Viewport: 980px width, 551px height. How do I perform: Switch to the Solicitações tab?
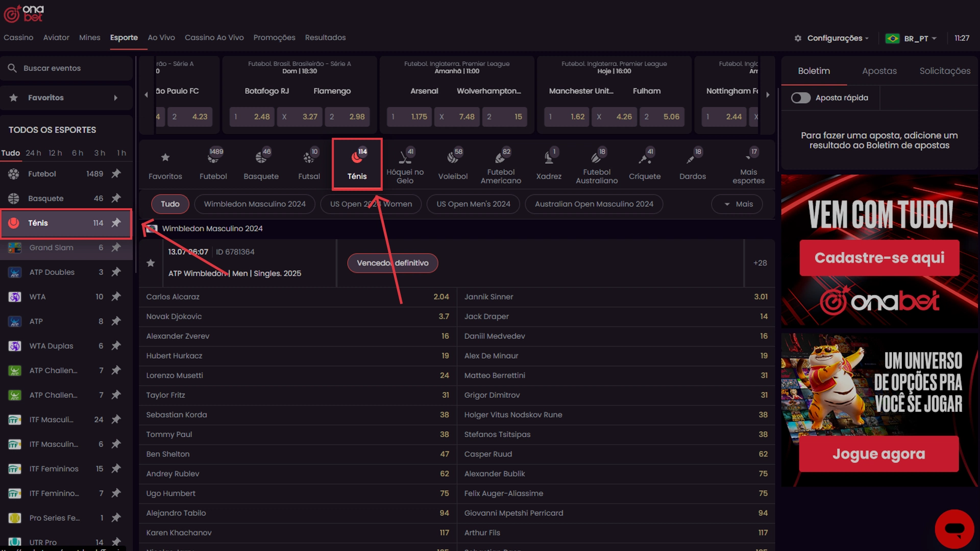tap(945, 71)
